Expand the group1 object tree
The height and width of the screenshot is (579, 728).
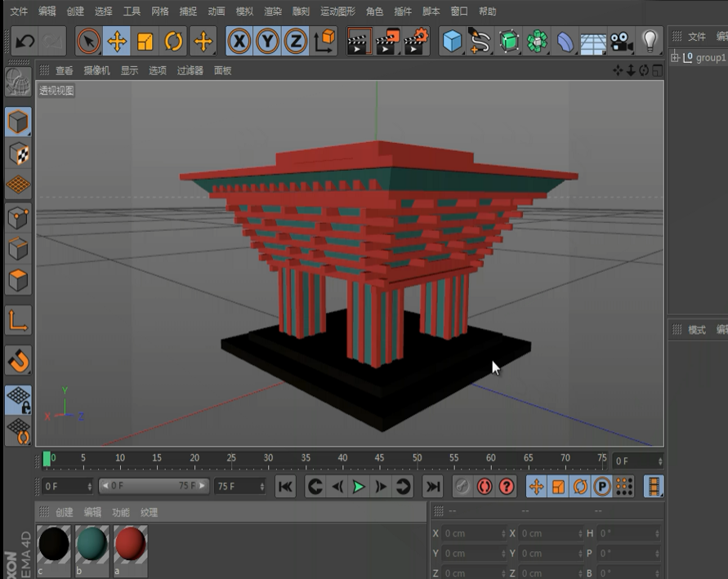675,57
